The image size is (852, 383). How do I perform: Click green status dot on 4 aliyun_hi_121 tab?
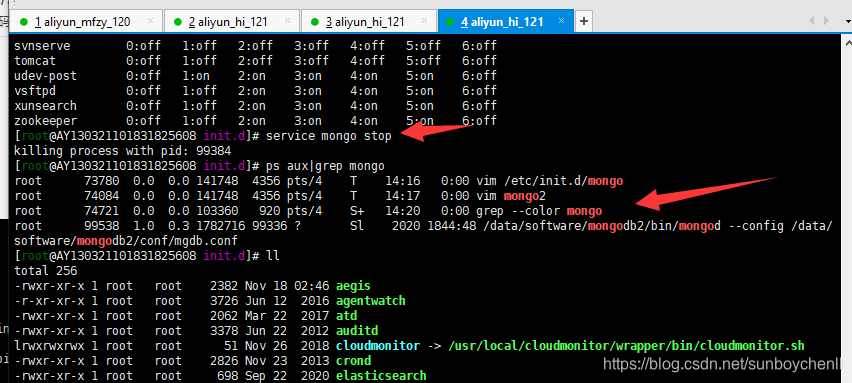pyautogui.click(x=449, y=22)
